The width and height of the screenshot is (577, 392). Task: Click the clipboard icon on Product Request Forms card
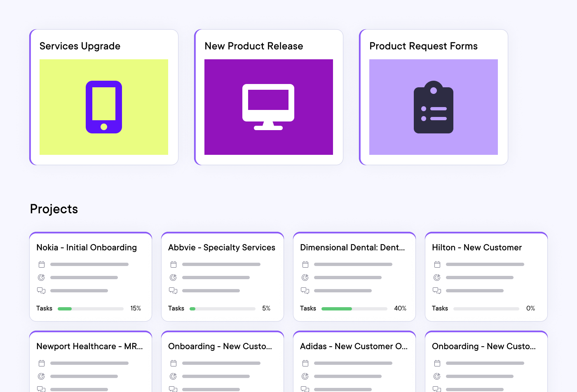pos(433,107)
